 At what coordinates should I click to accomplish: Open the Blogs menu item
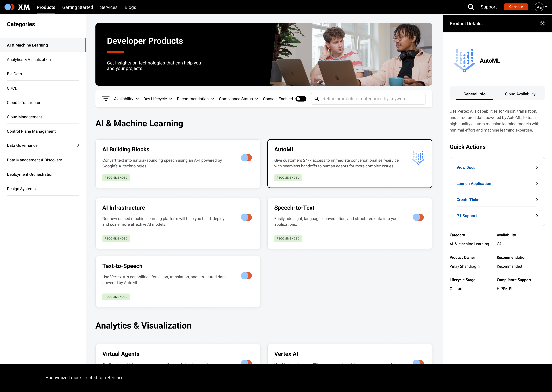coord(130,7)
